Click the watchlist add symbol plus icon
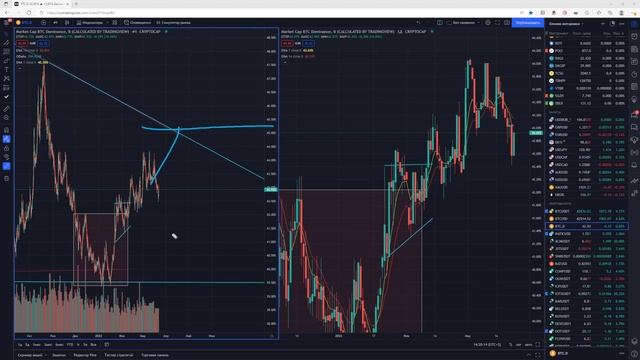This screenshot has width=640, height=360. coord(603,24)
